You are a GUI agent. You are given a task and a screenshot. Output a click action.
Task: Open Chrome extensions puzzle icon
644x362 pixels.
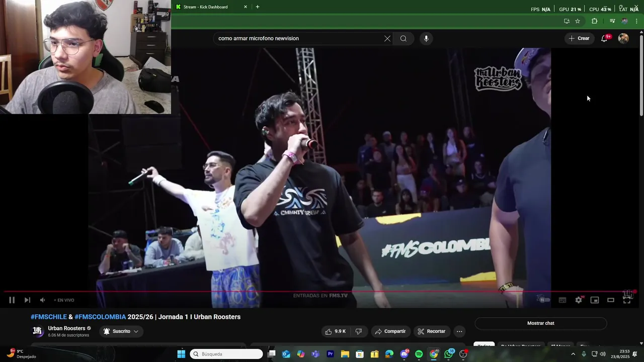tap(595, 21)
